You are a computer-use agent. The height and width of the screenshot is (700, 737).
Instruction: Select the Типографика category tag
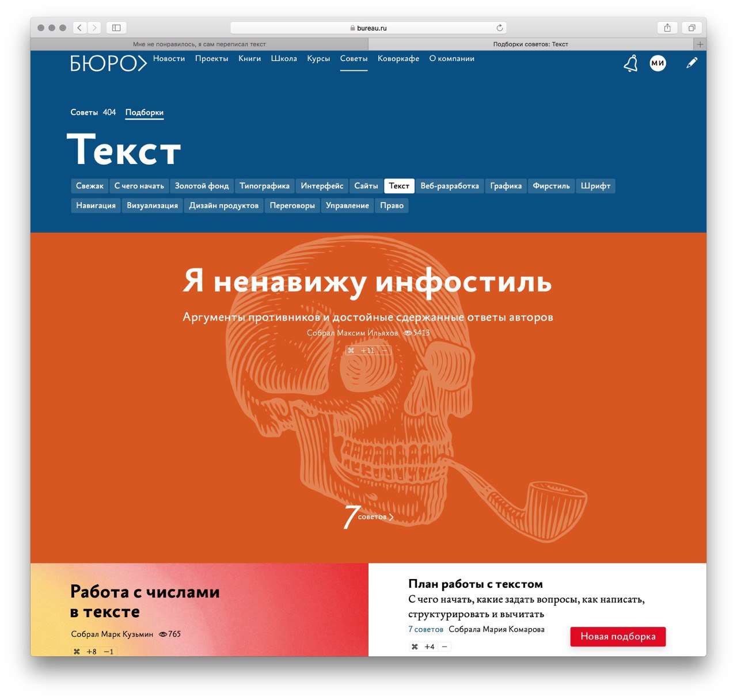point(264,186)
